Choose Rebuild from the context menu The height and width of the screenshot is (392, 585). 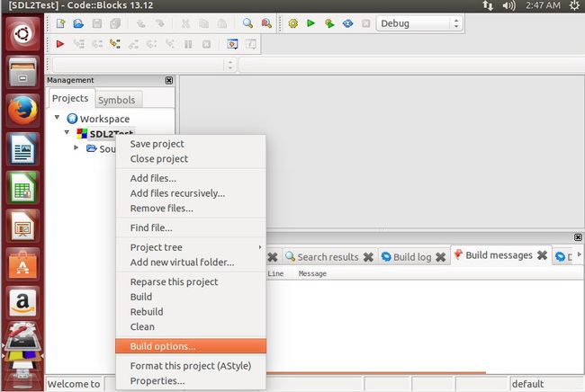(191, 312)
